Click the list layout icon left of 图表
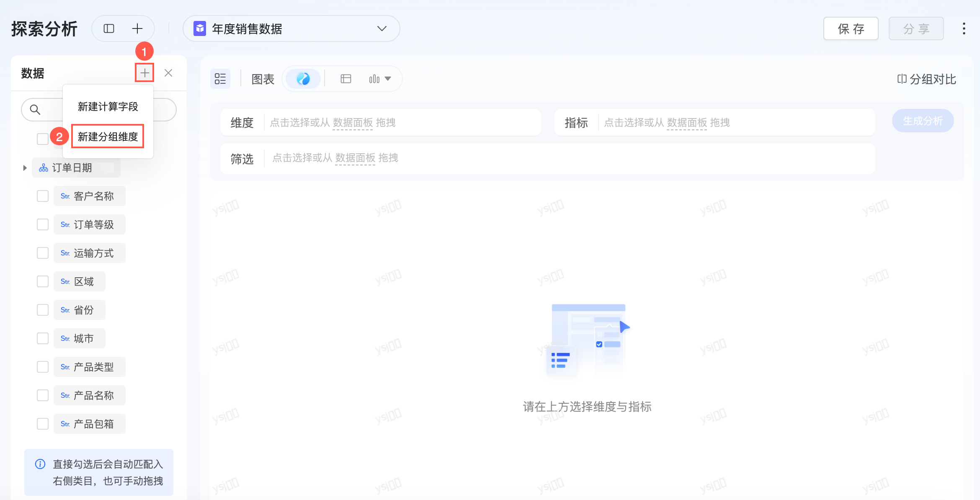Image resolution: width=980 pixels, height=500 pixels. 220,79
